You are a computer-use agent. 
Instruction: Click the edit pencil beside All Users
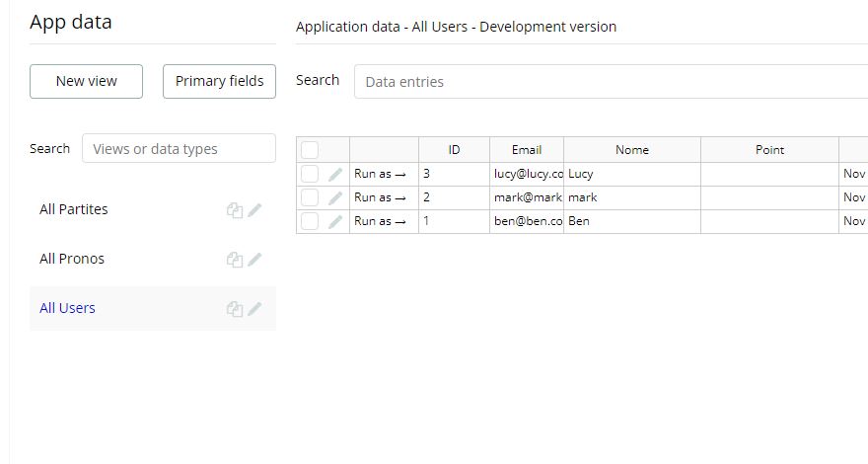(255, 308)
